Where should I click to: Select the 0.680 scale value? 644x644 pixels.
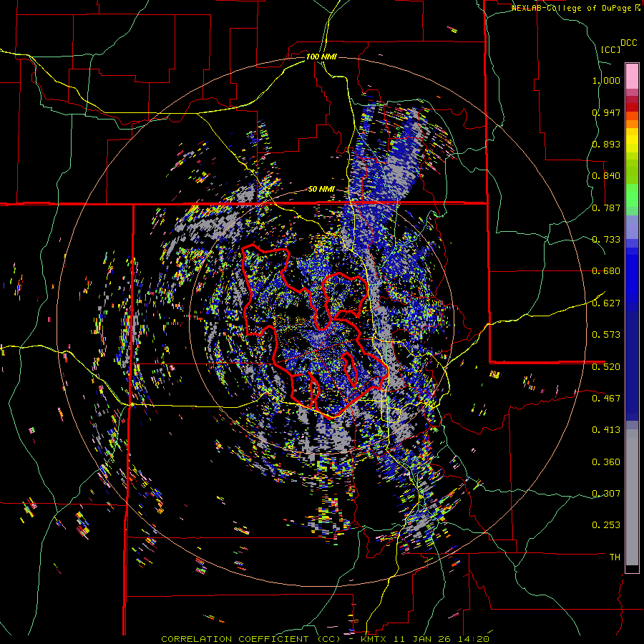[x=606, y=271]
